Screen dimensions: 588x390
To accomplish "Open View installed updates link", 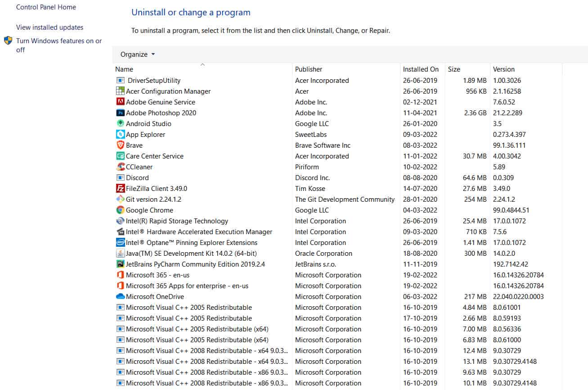I will (x=49, y=27).
